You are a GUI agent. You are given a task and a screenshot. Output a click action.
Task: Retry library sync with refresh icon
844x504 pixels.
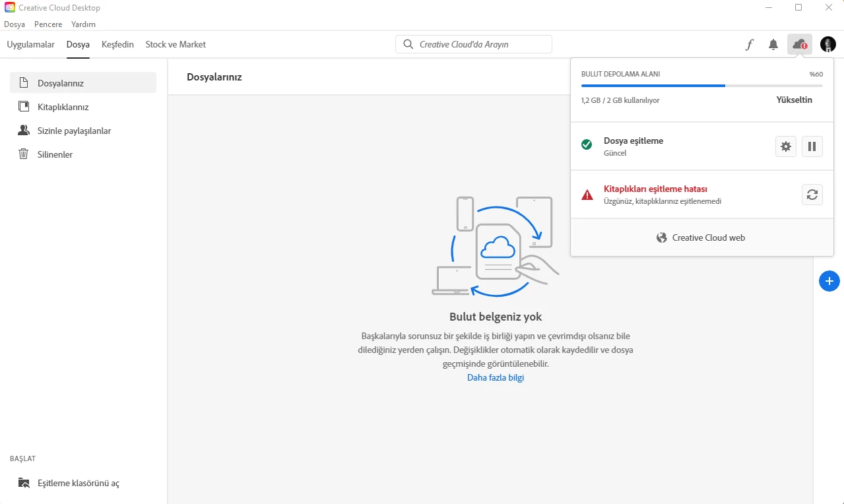tap(812, 195)
